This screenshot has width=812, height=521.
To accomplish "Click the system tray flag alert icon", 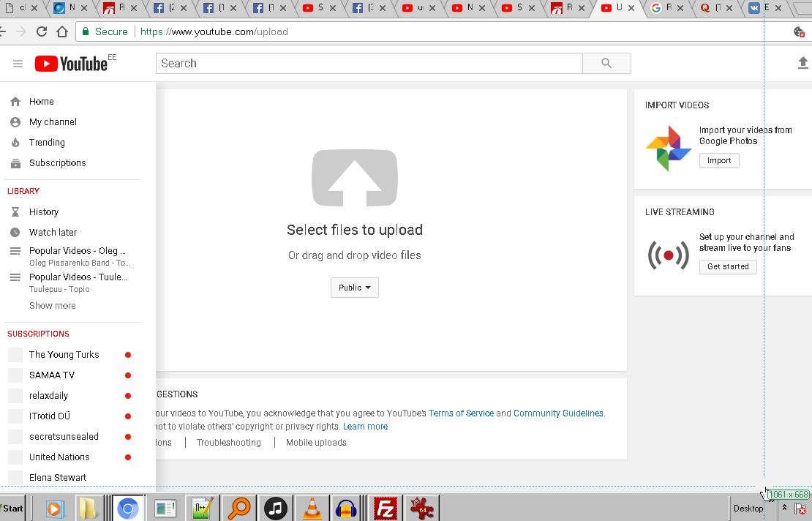I will pos(800,509).
